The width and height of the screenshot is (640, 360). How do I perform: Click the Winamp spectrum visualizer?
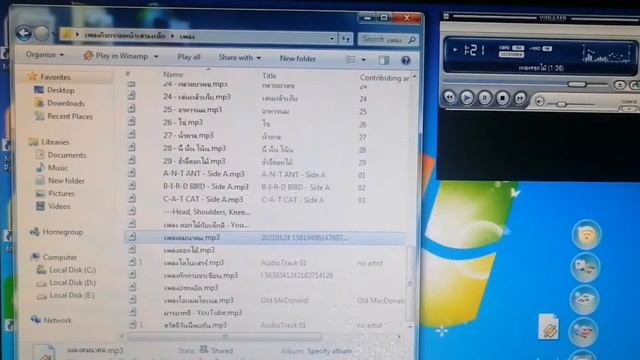(606, 54)
